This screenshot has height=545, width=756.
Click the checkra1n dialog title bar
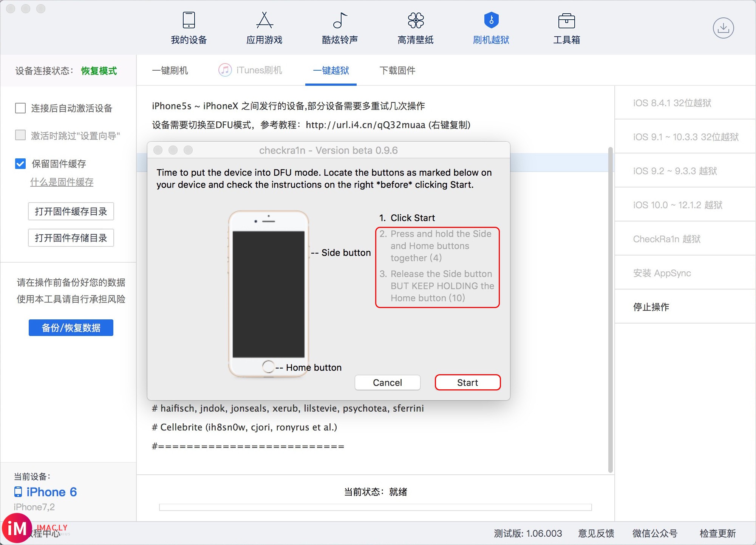tap(328, 150)
